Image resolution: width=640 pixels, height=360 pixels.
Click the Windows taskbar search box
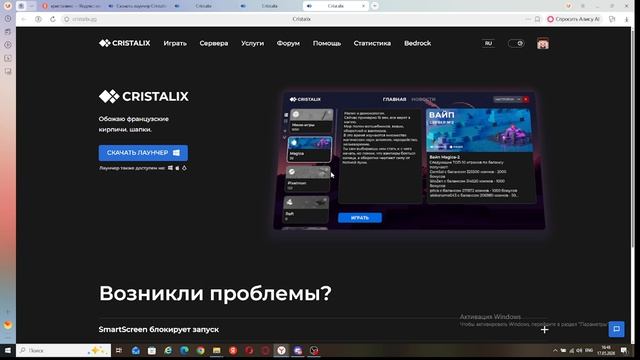point(64,350)
